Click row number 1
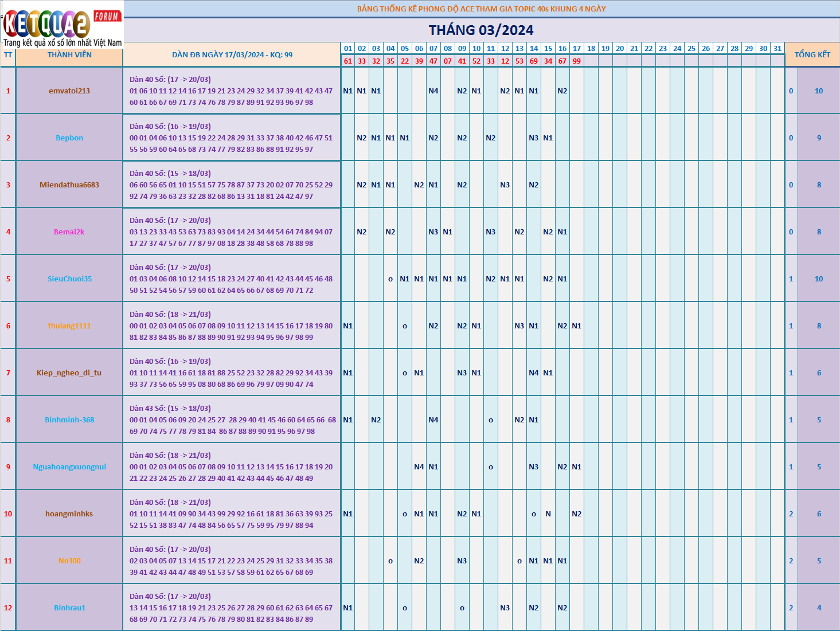The height and width of the screenshot is (631, 840). coord(8,91)
